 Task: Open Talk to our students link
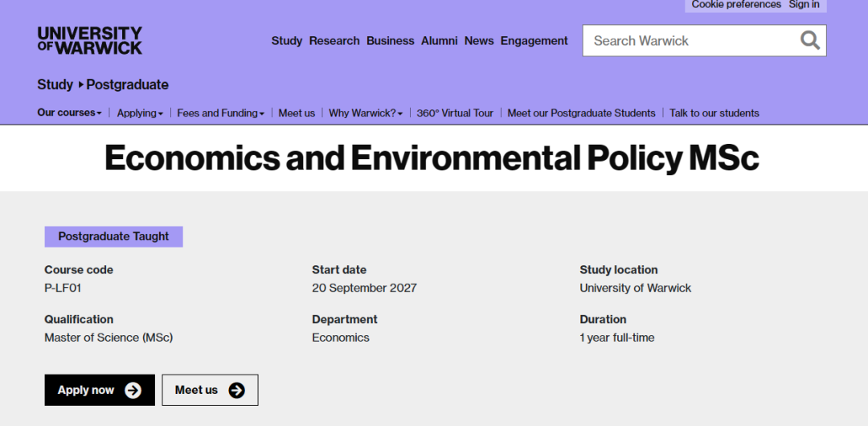click(x=714, y=113)
